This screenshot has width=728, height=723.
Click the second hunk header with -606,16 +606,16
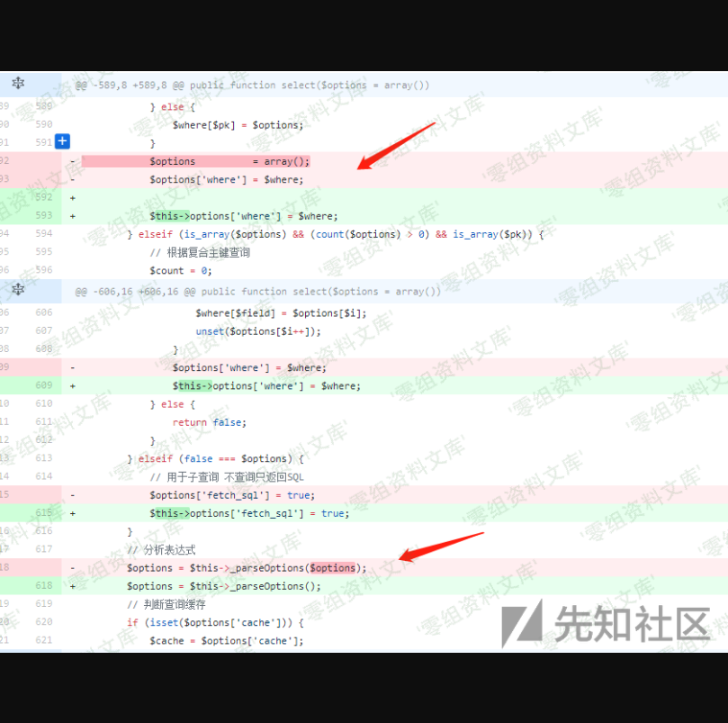coord(258,292)
